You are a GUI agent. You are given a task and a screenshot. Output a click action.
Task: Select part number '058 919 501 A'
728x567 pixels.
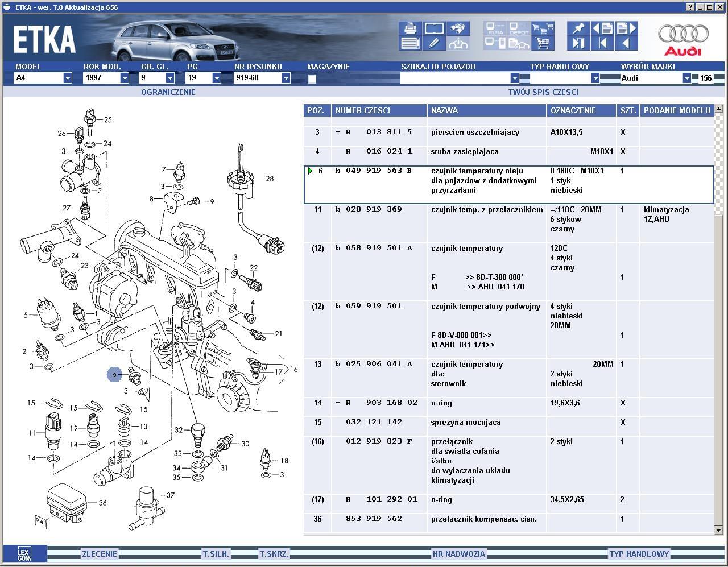pos(379,248)
